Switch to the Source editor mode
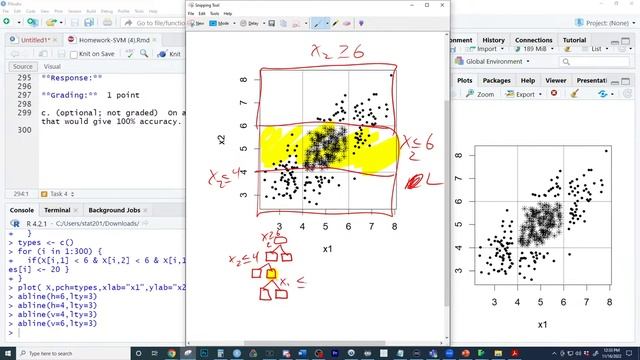 pos(22,67)
